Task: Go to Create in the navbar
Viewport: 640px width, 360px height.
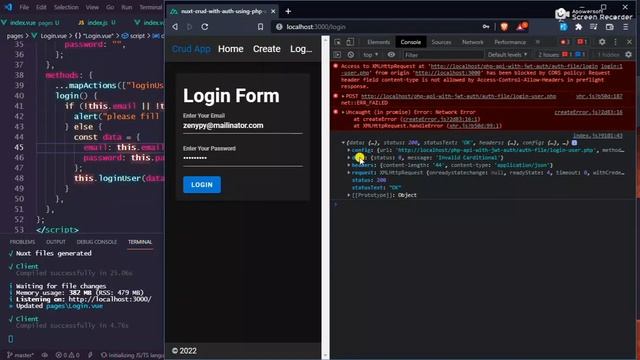Action: (x=267, y=49)
